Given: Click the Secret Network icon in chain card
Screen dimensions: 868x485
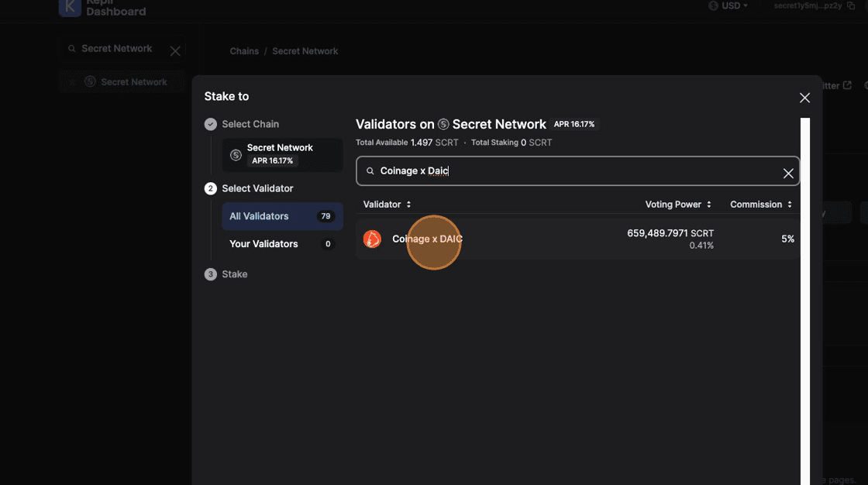Looking at the screenshot, I should 236,155.
